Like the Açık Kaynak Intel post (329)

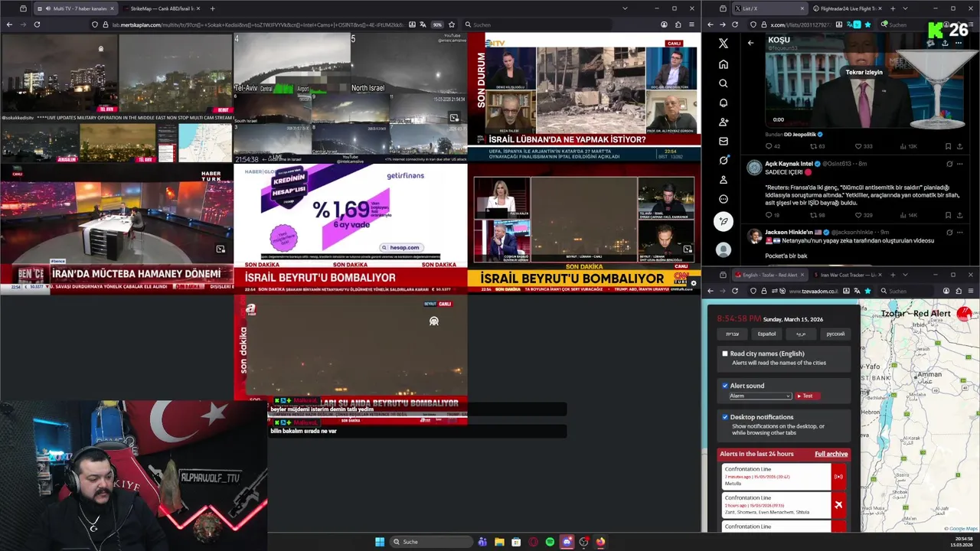863,215
